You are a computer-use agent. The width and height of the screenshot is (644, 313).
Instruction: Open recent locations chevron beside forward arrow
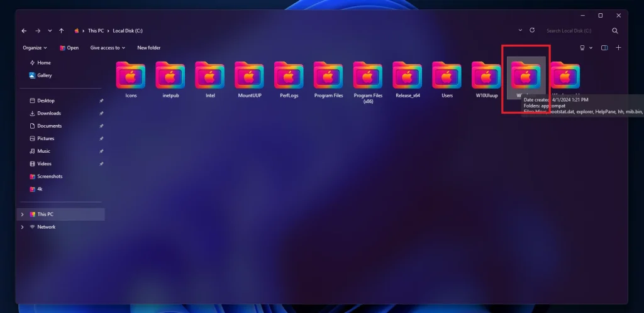[50, 31]
